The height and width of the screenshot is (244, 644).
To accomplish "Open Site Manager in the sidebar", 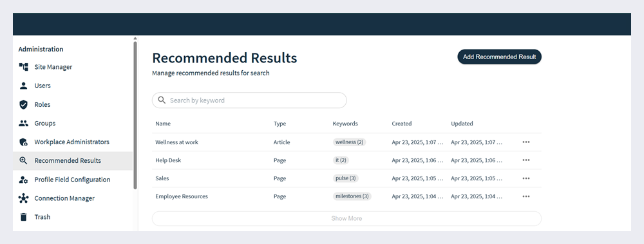I will (73, 67).
